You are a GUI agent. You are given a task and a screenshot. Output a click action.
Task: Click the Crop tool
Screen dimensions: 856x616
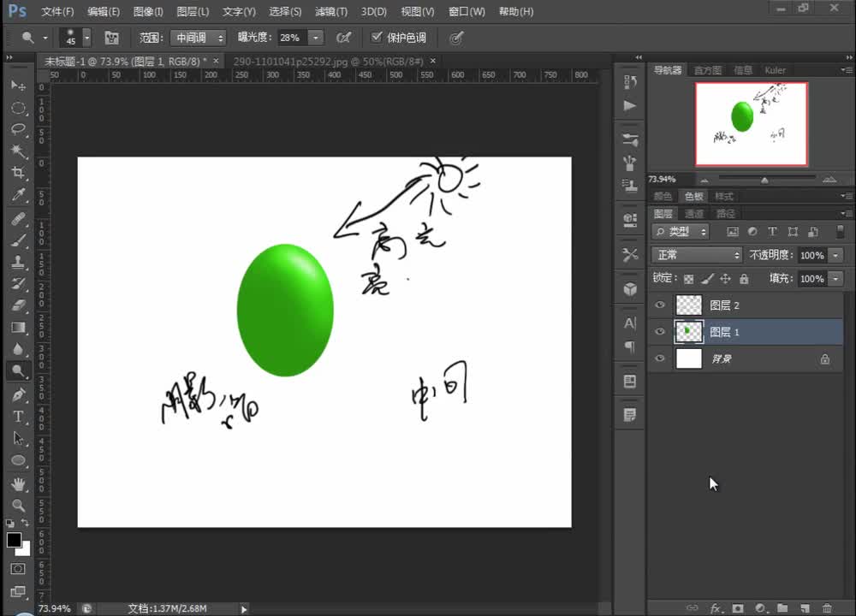18,174
